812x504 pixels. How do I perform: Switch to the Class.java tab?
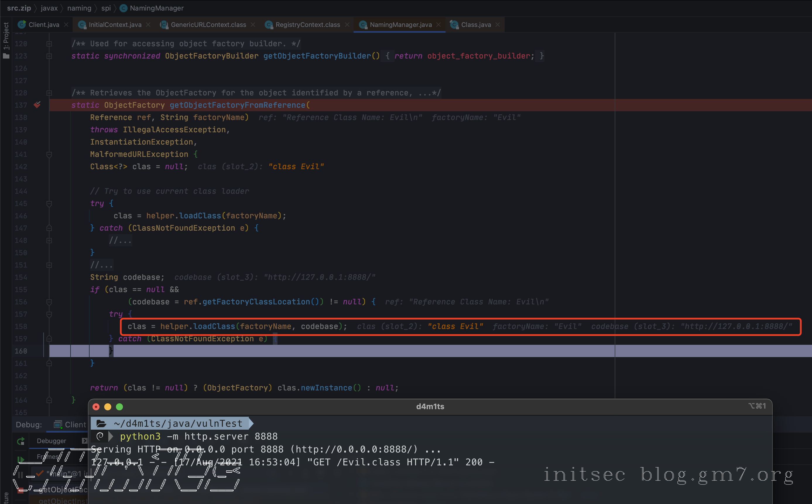(475, 25)
